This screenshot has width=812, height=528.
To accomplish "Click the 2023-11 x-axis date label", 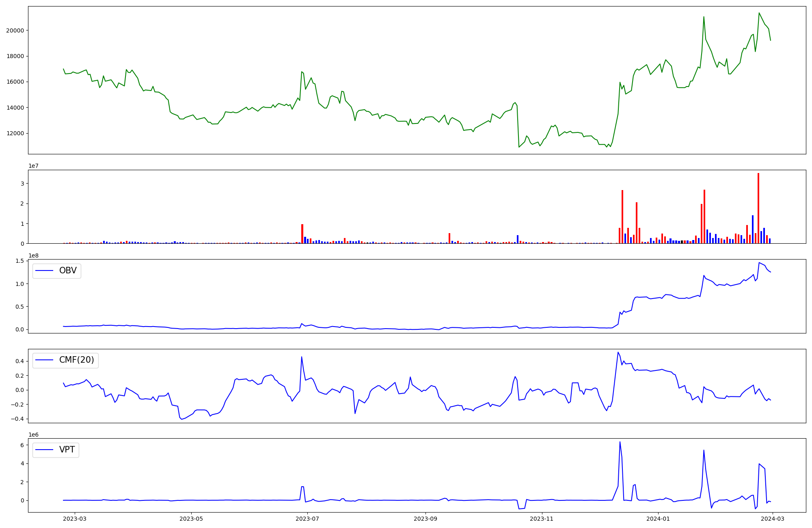I will pos(542,519).
